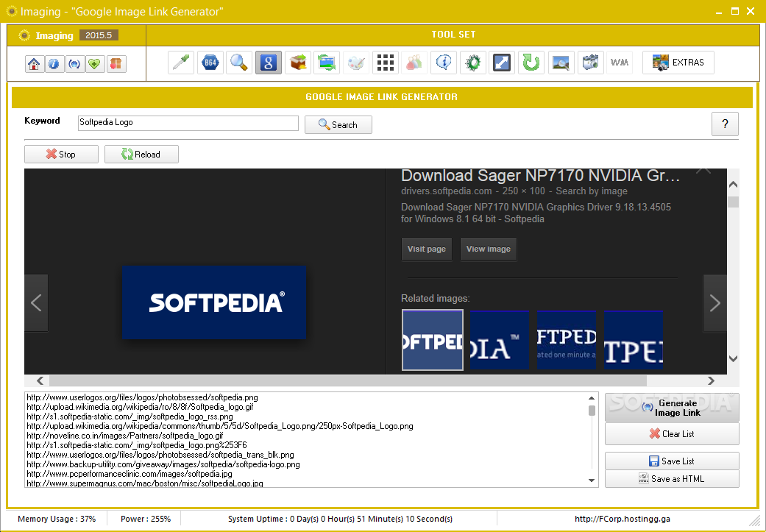This screenshot has height=532, width=766.
Task: Click the two people icon in tool set
Action: coord(414,63)
